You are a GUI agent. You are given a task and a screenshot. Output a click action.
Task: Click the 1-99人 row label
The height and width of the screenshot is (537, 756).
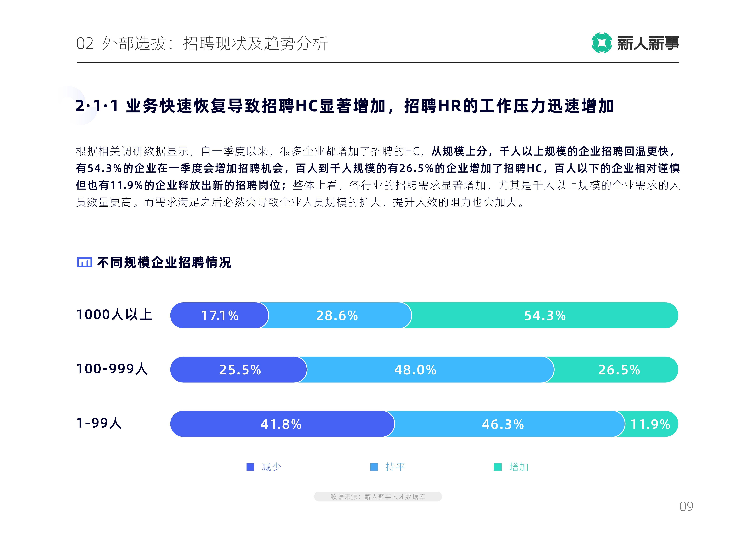(x=99, y=423)
